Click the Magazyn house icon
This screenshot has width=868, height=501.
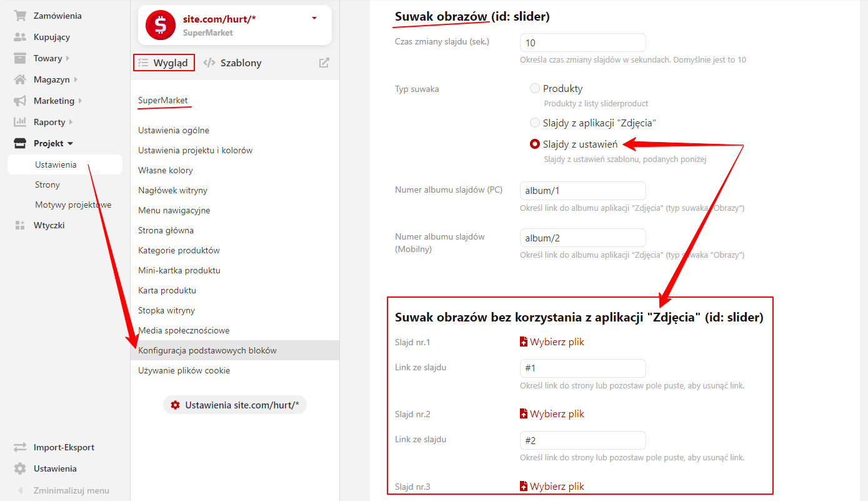coord(20,79)
